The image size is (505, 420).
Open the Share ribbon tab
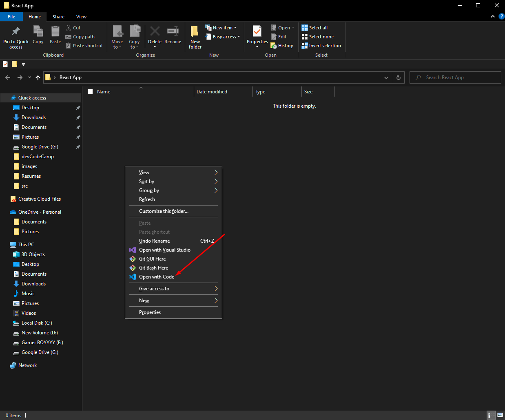pyautogui.click(x=58, y=16)
